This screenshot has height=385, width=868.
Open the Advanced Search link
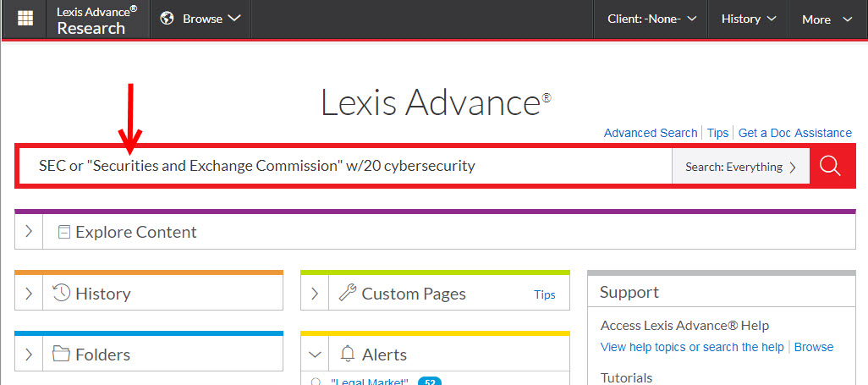pyautogui.click(x=651, y=133)
